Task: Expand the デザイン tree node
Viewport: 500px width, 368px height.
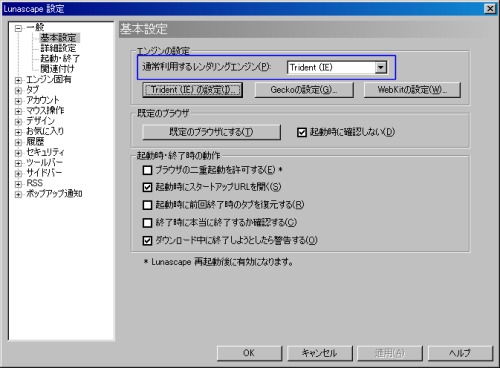Action: 19,122
